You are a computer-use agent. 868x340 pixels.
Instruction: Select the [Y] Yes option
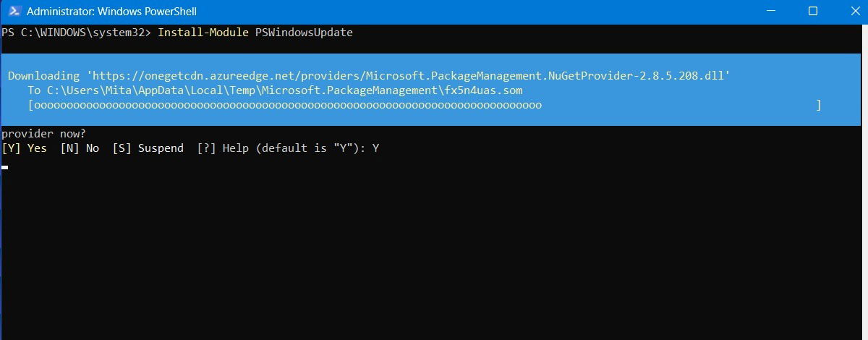tap(25, 148)
